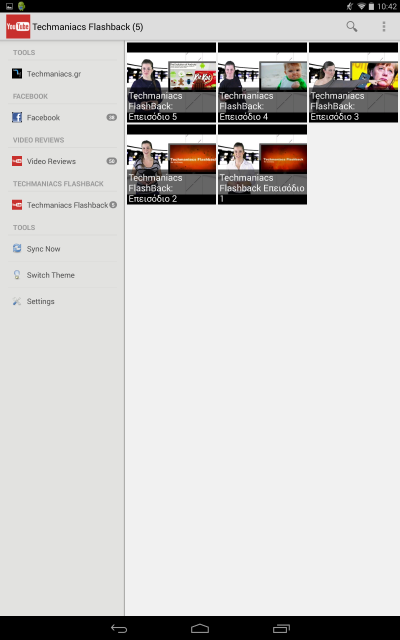
Task: Click the Facebook logo icon in sidebar
Action: (17, 118)
